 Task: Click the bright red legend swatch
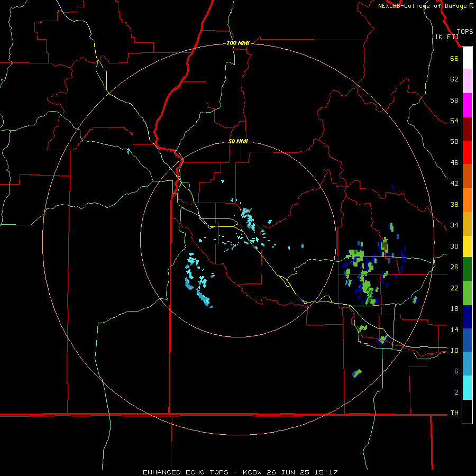(467, 152)
